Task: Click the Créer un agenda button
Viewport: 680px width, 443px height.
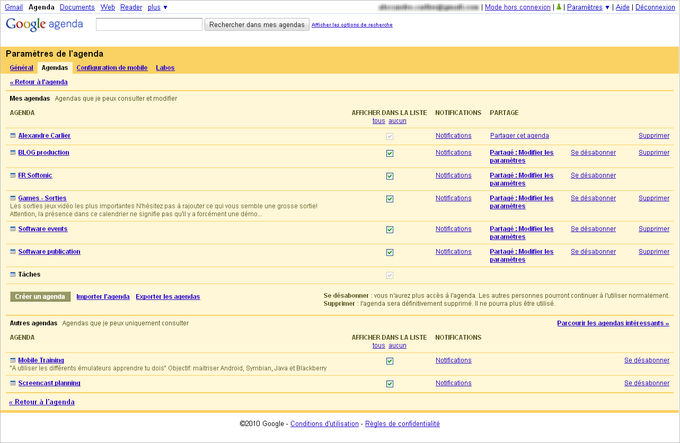Action: pos(40,296)
